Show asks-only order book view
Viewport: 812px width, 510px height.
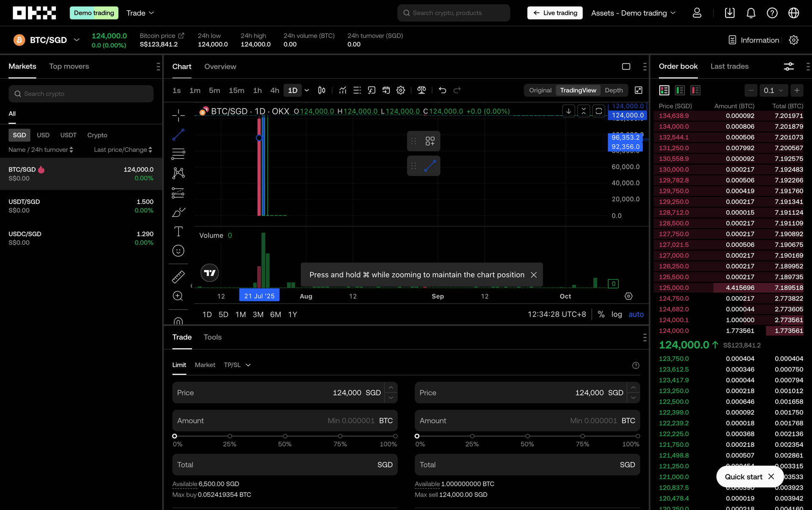(x=695, y=90)
